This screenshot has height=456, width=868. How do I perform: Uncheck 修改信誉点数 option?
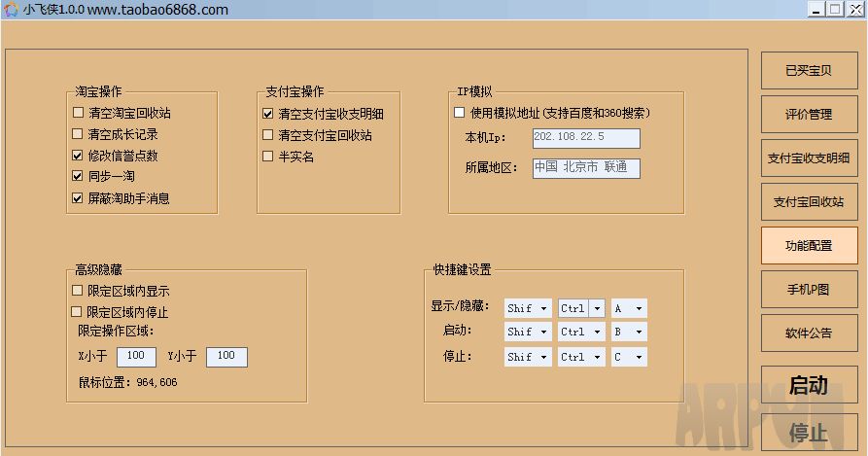point(78,156)
